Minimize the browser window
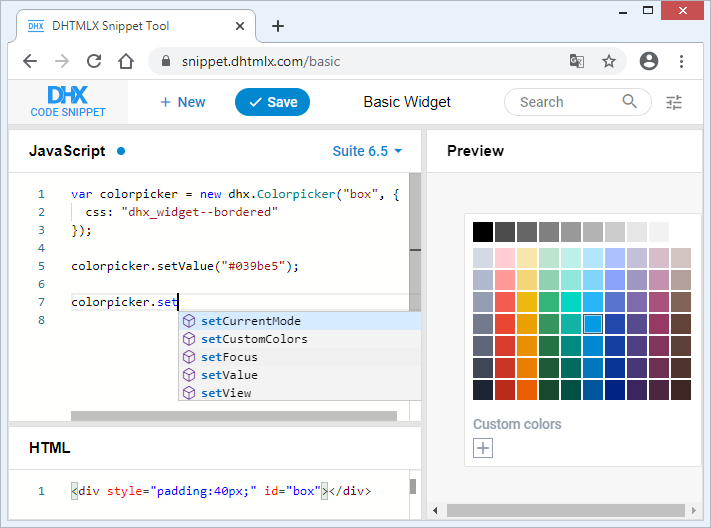Viewport: 711px width, 528px height. point(623,11)
